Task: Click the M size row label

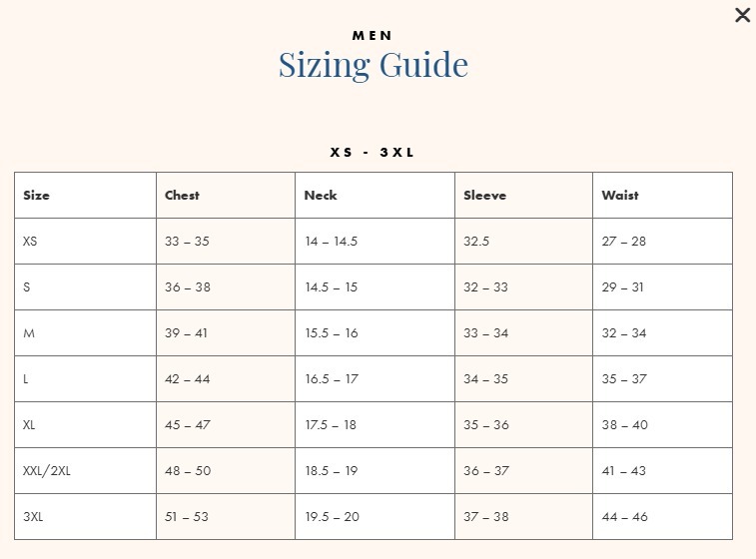Action: pos(29,333)
